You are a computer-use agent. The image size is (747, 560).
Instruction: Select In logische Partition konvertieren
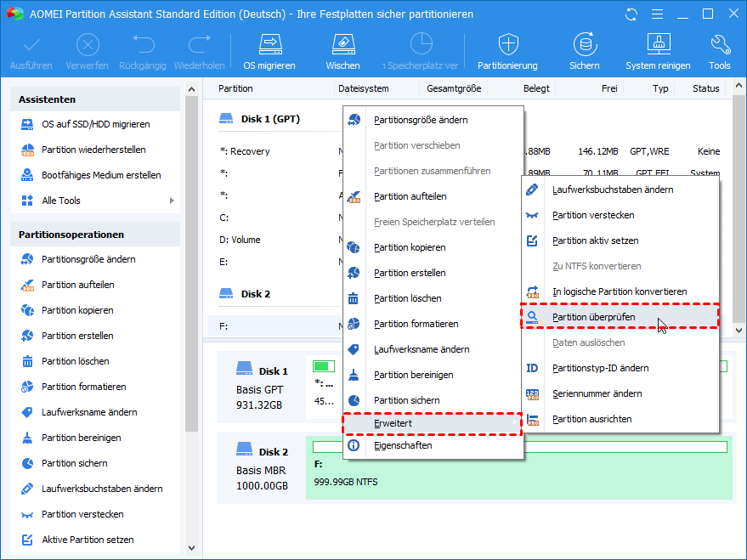tap(620, 291)
